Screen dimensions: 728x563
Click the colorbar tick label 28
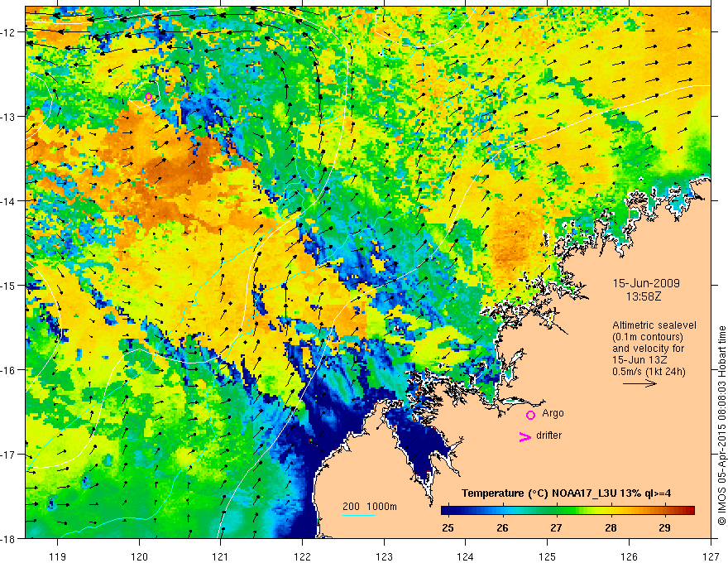click(x=611, y=527)
